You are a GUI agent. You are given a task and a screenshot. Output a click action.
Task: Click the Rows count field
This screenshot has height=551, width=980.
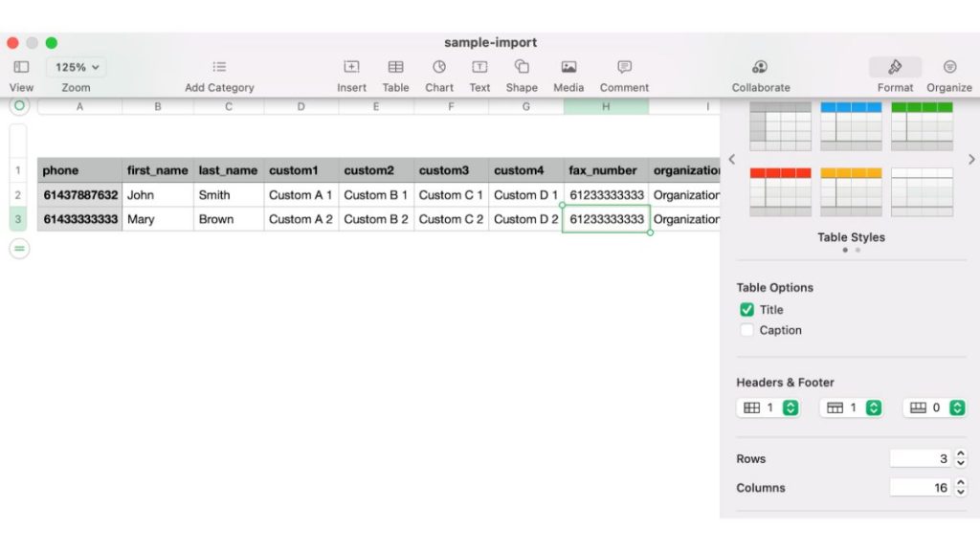(920, 458)
